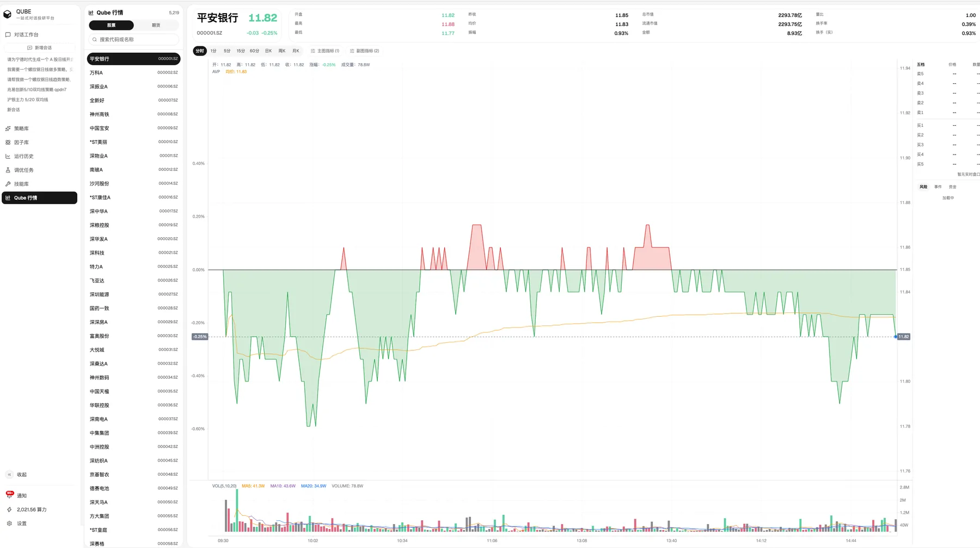Click the 算力 lightning bolt icon
980x548 pixels.
[9, 510]
